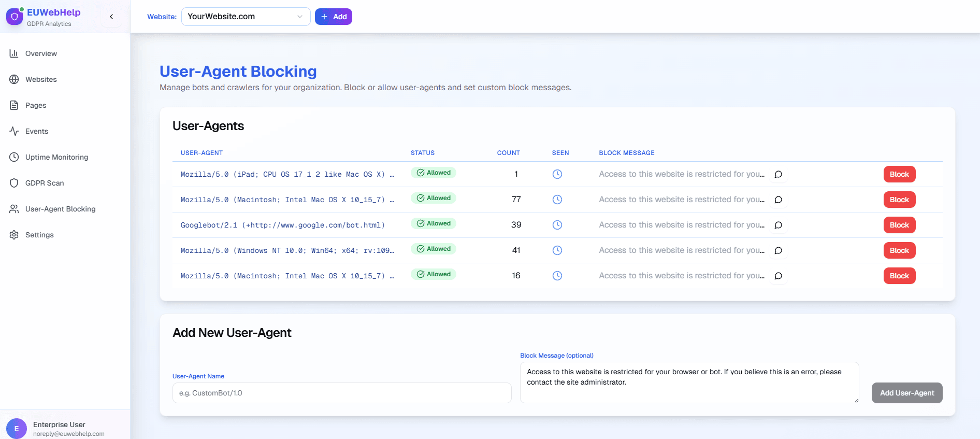This screenshot has height=439, width=980.
Task: Select the Mozilla/5.0 (Windows NT 10.0 user-agent text
Action: 287,250
